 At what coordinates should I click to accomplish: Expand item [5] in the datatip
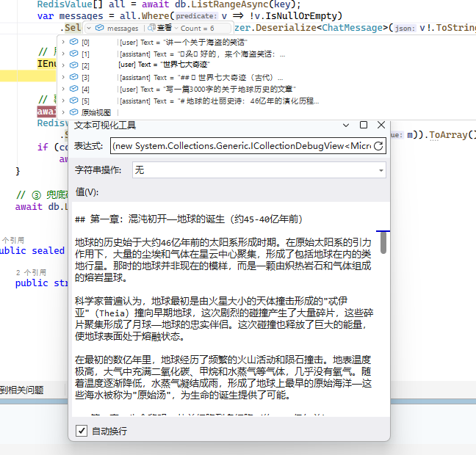63,101
